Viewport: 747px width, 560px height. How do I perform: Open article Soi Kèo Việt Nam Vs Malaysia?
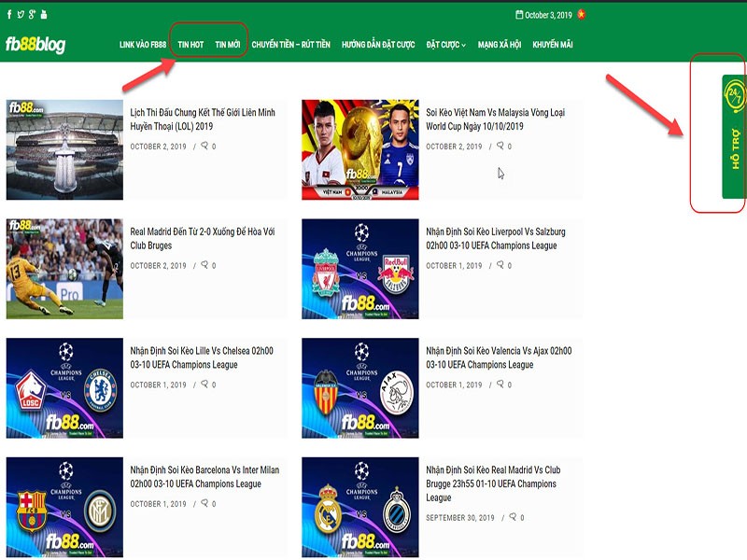pyautogui.click(x=496, y=119)
